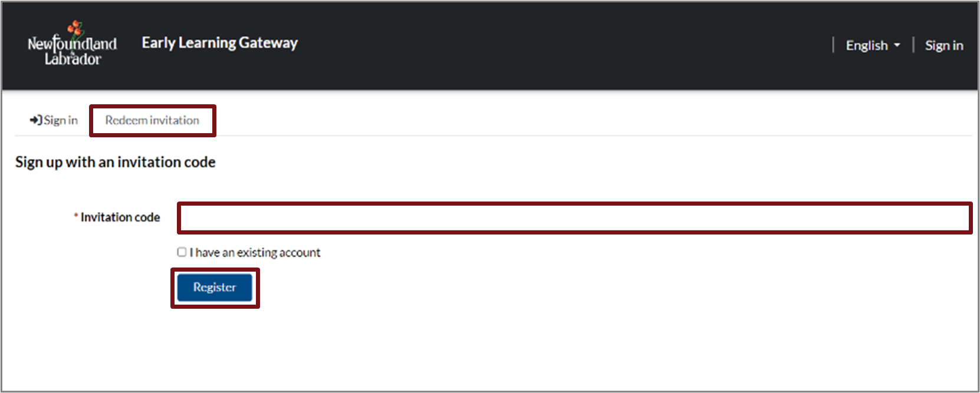Open the Early Learning Gateway home title

[219, 43]
